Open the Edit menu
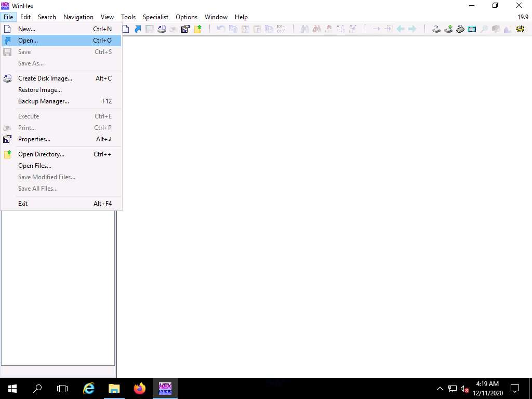Viewport: 532px width, 399px height. (x=25, y=17)
